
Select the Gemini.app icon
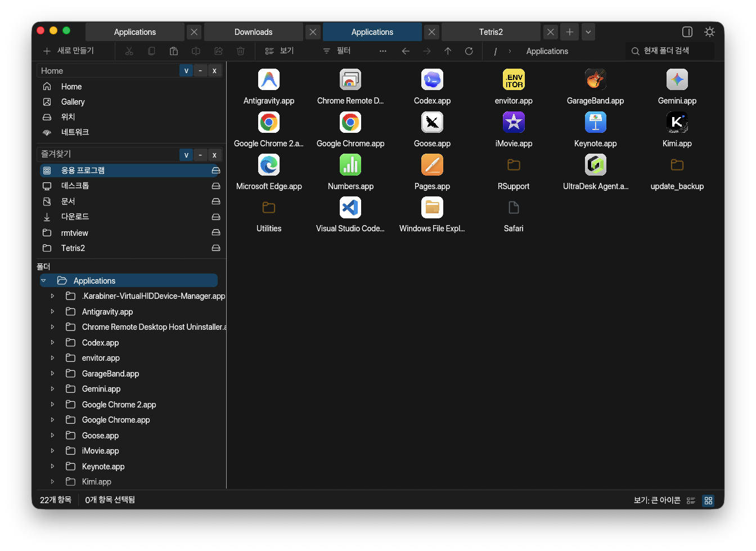point(677,79)
